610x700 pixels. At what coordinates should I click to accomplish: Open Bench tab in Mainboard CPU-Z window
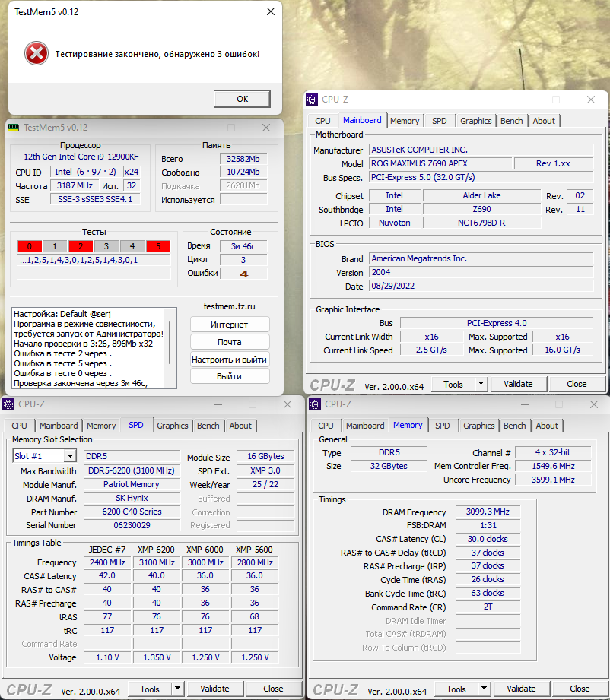tap(511, 121)
